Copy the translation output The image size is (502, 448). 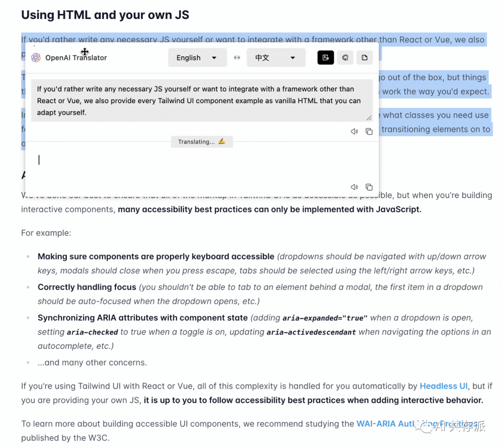(369, 187)
